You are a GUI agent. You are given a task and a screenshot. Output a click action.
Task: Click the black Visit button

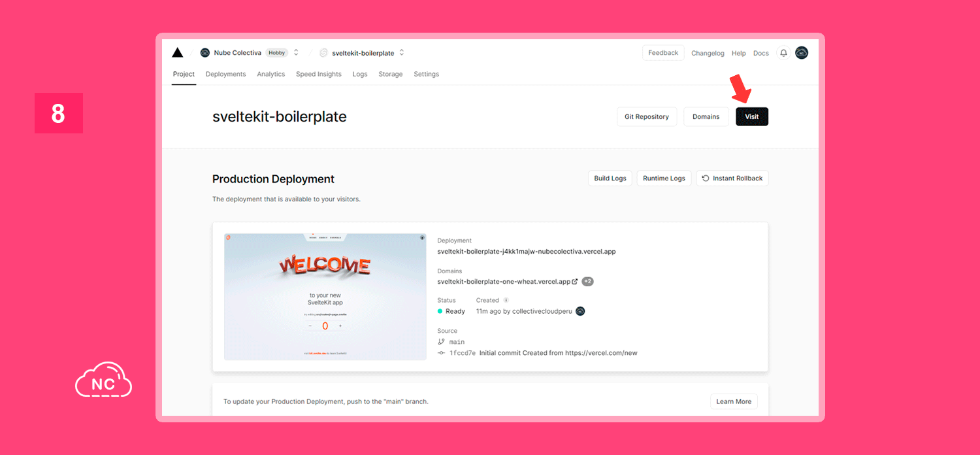752,117
